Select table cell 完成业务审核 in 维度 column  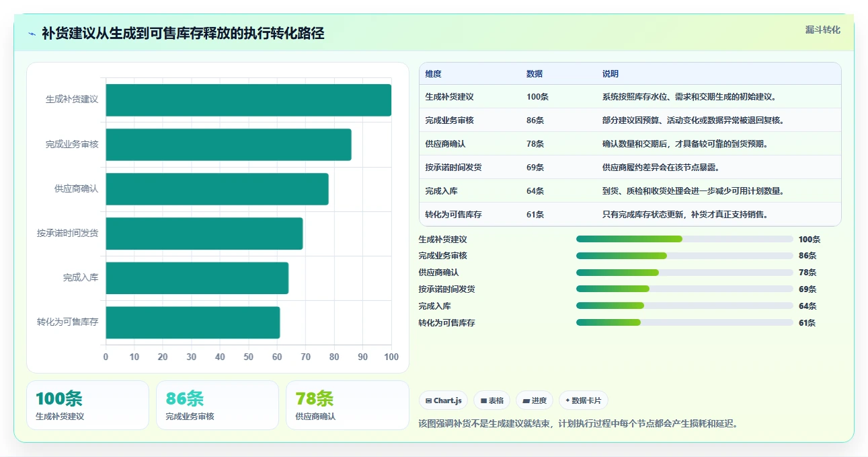coord(449,120)
